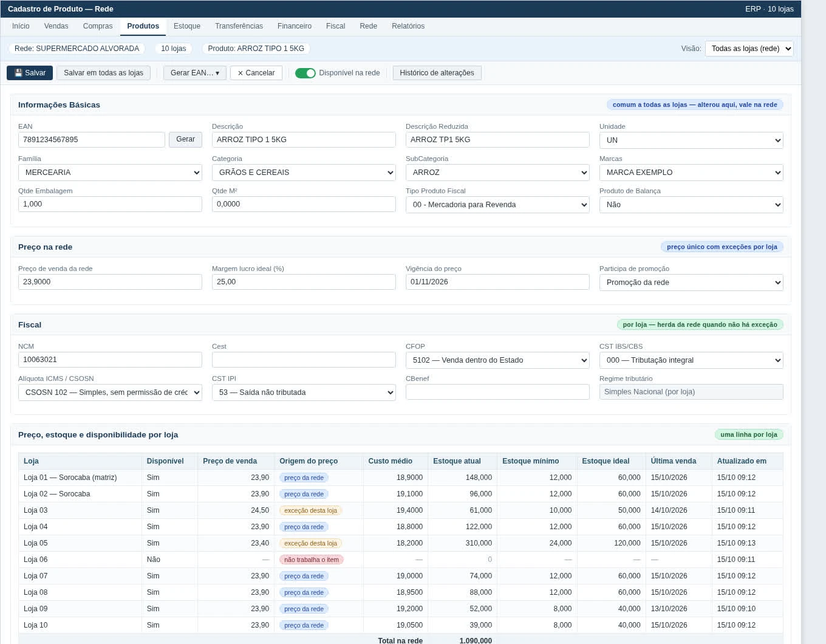This screenshot has width=826, height=644.
Task: Click Salvar em todas as lojas
Action: point(104,73)
